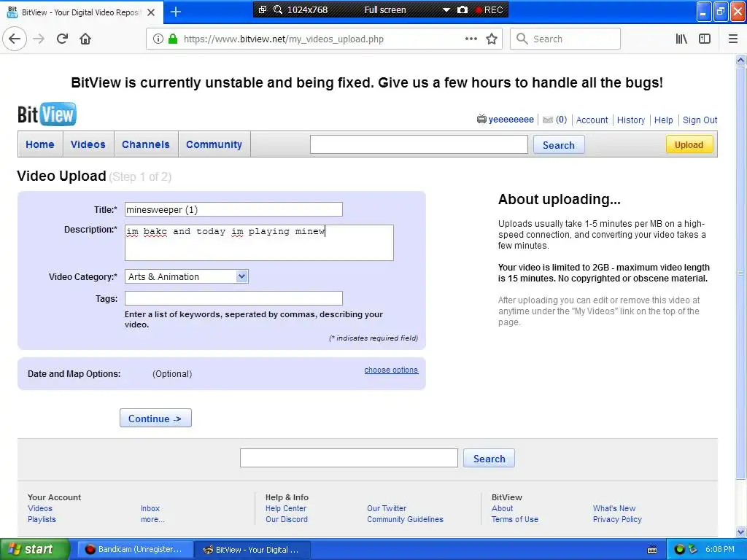Open footer more... link
747x560 pixels.
pos(152,519)
